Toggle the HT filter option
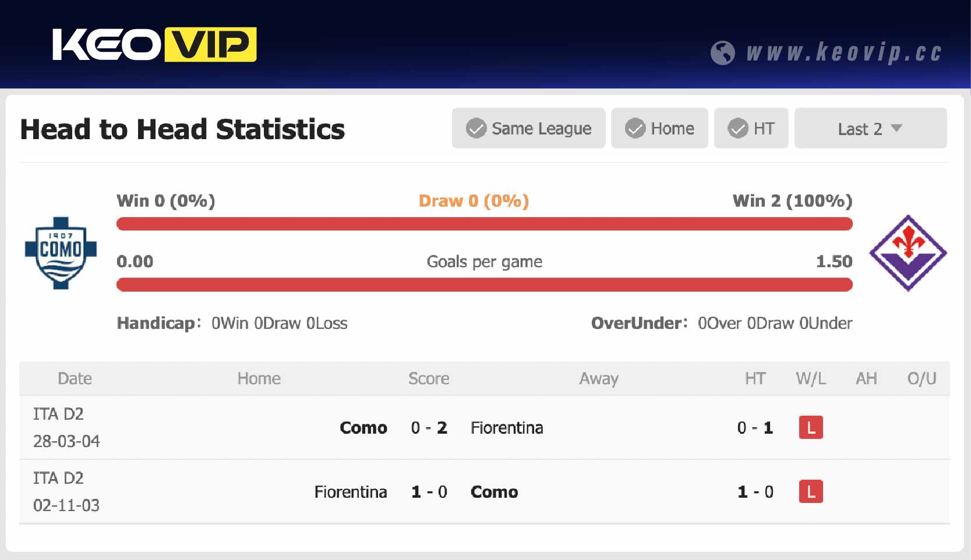This screenshot has width=971, height=560. (x=751, y=128)
